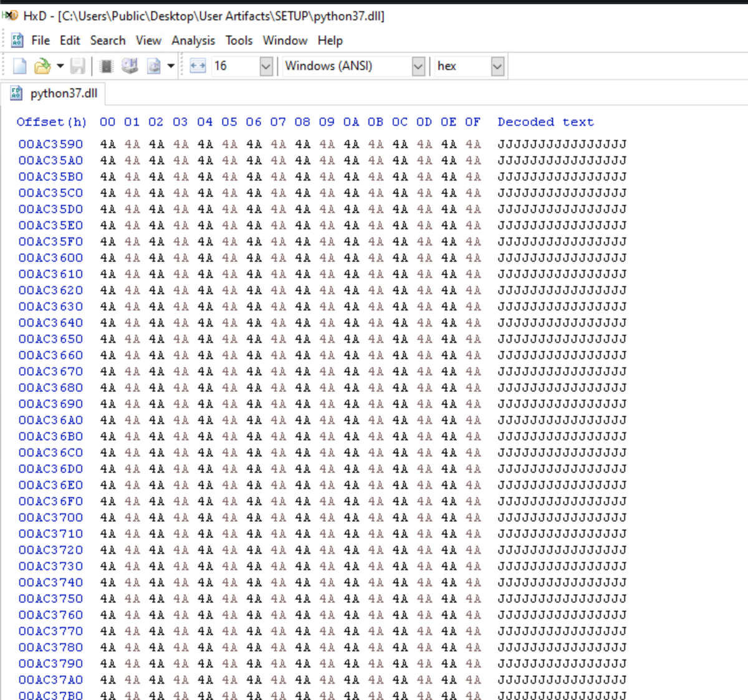Screen dimensions: 748x700
Task: Click column 08 byte in row 00AC3680
Action: [302, 388]
